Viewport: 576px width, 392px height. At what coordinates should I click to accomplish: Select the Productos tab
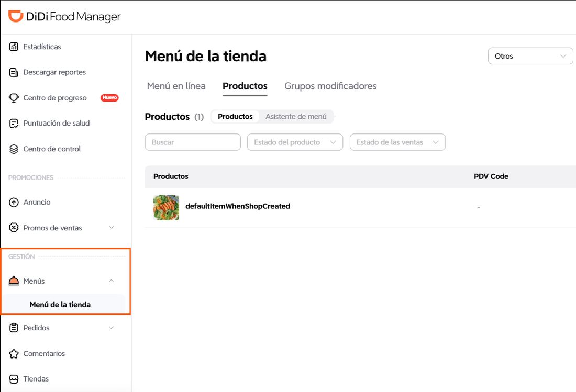[245, 86]
